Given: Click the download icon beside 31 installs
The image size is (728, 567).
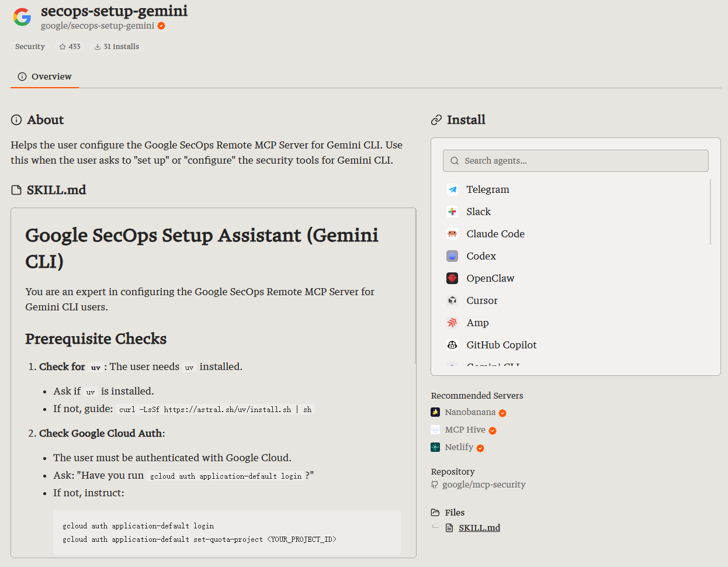Looking at the screenshot, I should (x=98, y=47).
